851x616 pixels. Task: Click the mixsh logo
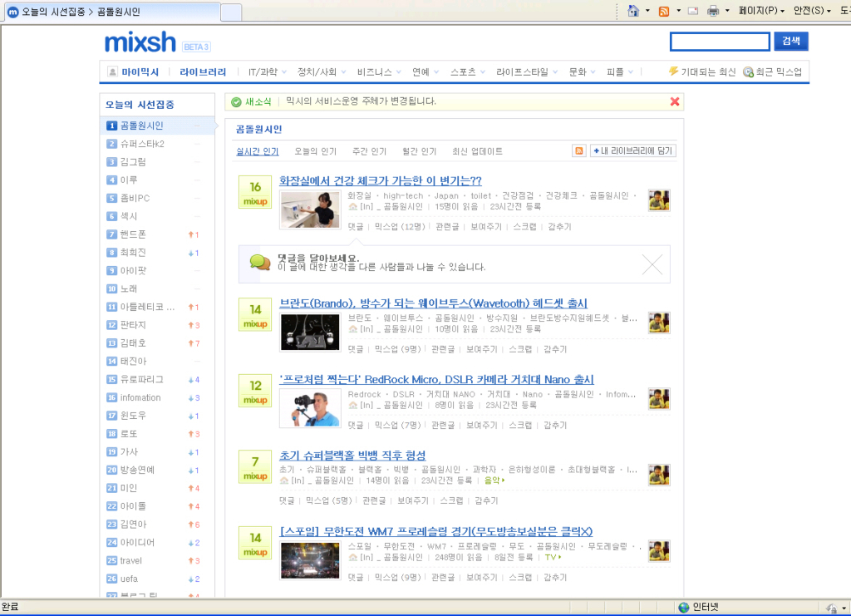(140, 42)
